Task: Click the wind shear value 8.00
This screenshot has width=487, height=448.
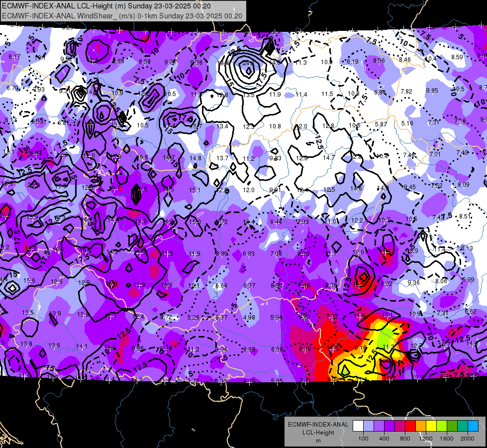Action: [304, 349]
